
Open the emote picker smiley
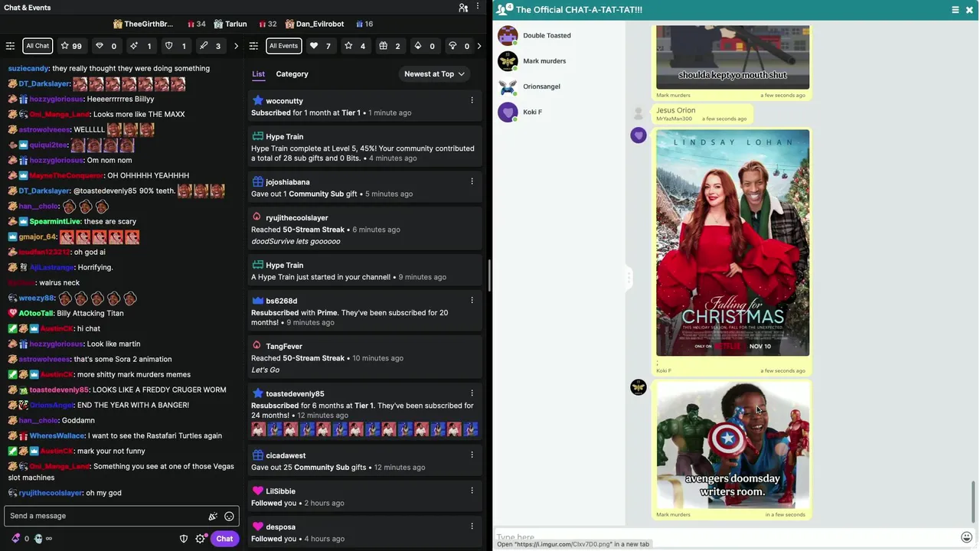[229, 517]
